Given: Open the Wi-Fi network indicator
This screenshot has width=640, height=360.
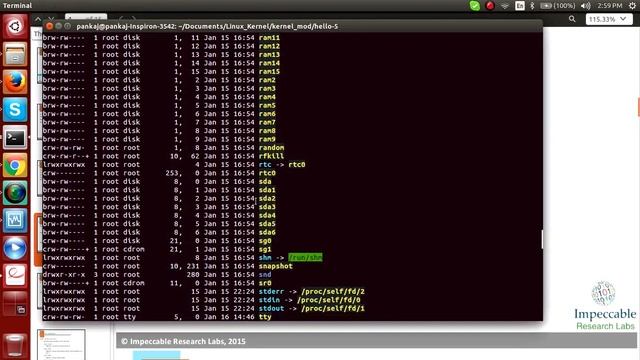Looking at the screenshot, I should [x=505, y=6].
